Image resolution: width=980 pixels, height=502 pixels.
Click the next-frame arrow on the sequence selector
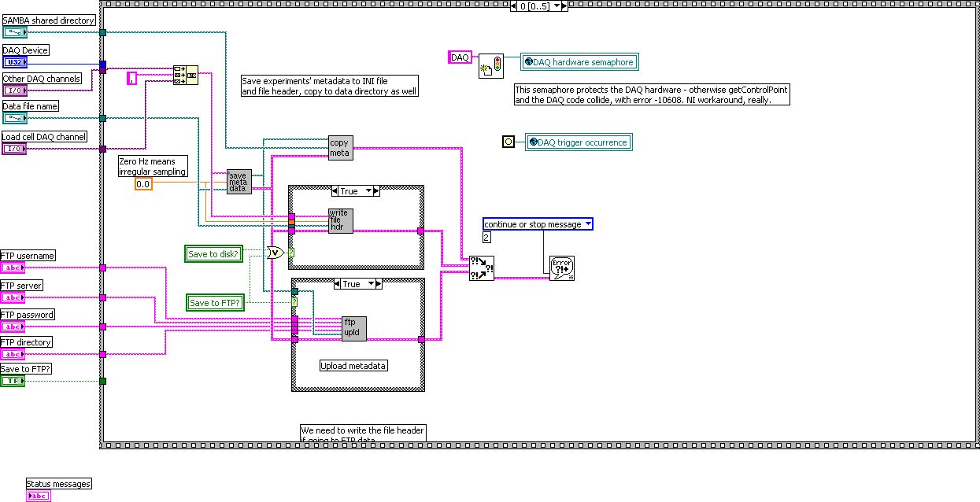(x=563, y=5)
